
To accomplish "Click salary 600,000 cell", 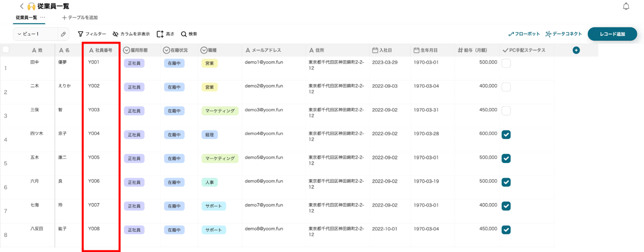I will (x=488, y=133).
